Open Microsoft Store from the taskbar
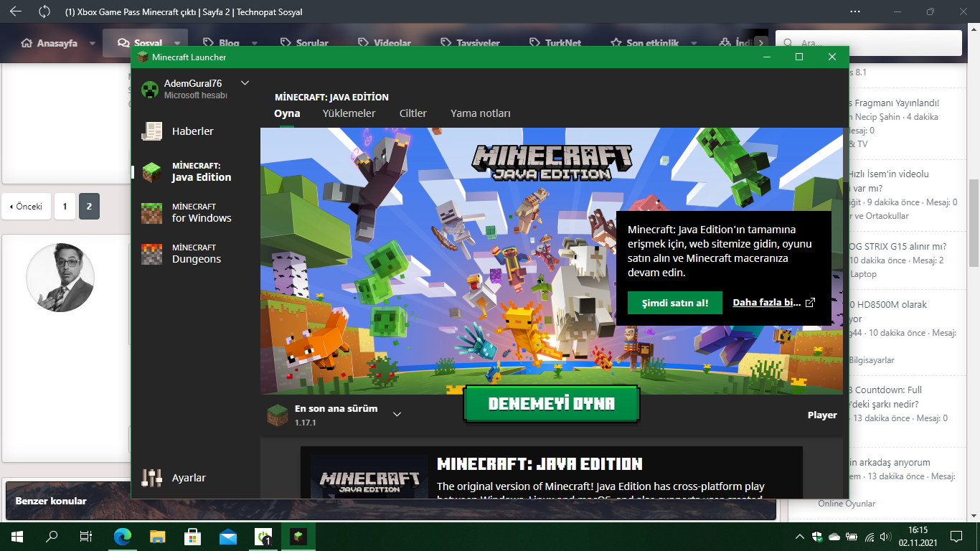 tap(193, 535)
